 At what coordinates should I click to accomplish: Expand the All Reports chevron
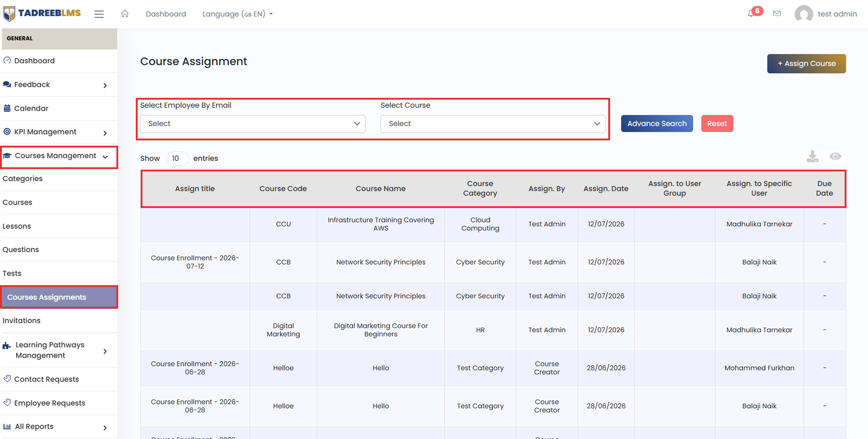105,428
